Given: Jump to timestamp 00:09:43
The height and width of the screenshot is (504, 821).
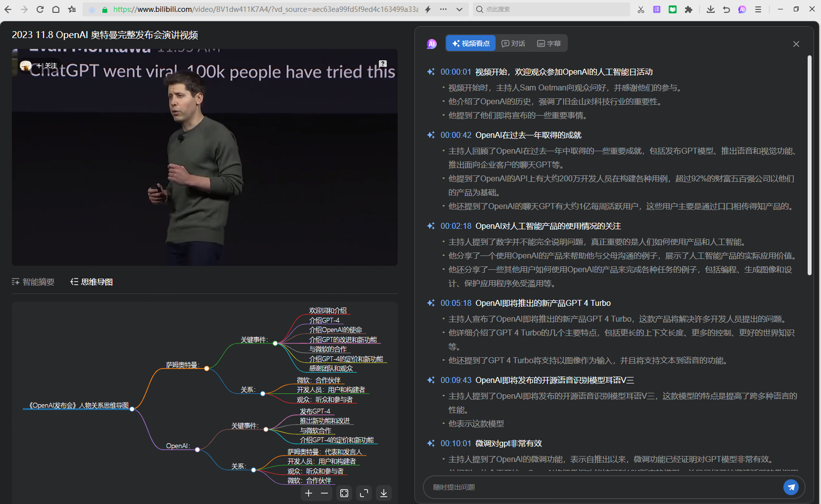Looking at the screenshot, I should 456,380.
